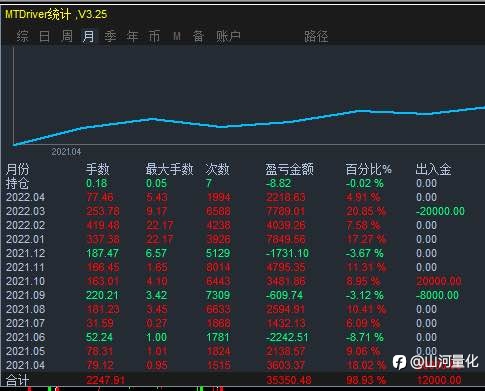Click the -8.82 open position loss value
485x391 pixels.
(279, 183)
